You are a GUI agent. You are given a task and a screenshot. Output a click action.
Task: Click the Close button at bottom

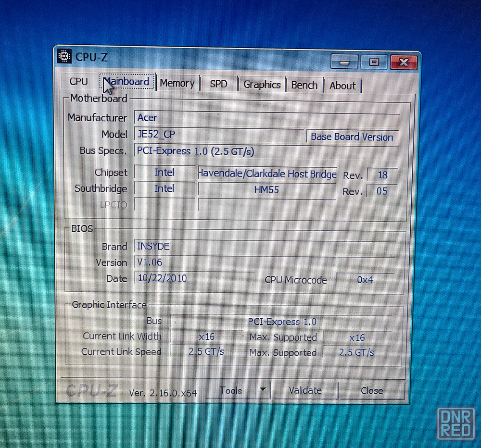click(372, 391)
